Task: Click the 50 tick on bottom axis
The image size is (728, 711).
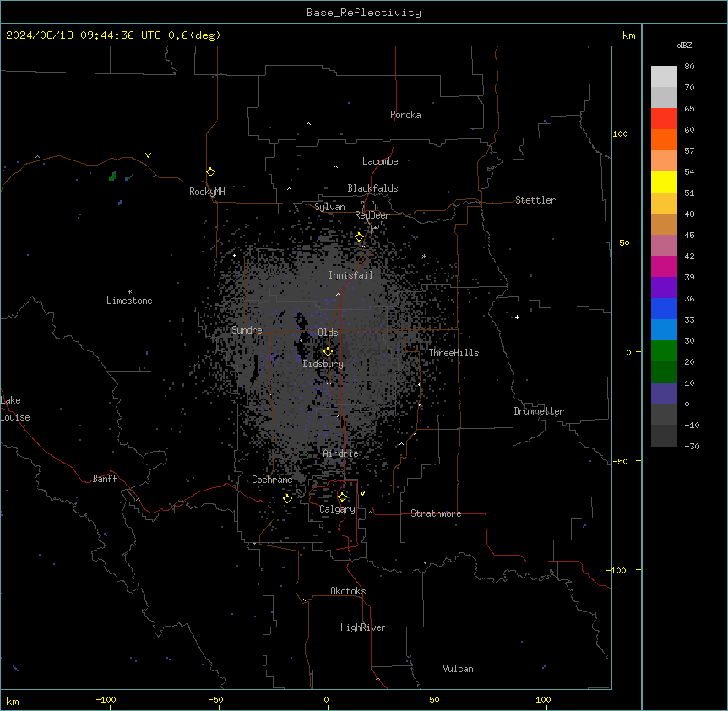Action: 433,699
